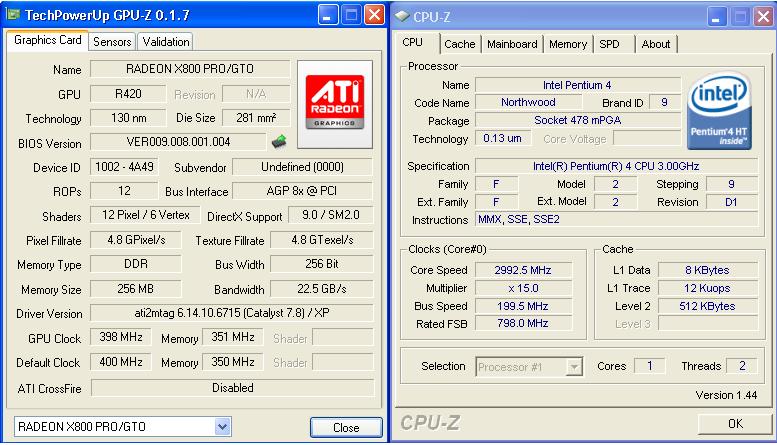The image size is (777, 445).
Task: Open the Memory tab in CPU-Z
Action: (567, 44)
